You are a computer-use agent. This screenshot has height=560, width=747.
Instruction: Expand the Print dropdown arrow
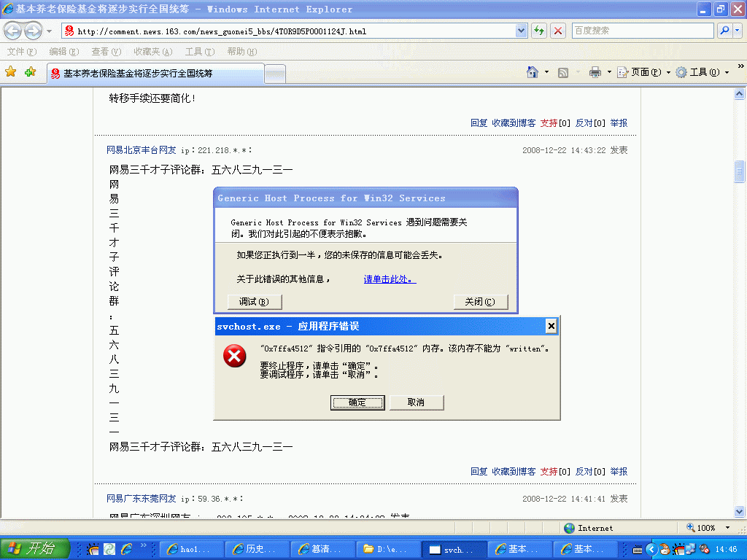609,72
